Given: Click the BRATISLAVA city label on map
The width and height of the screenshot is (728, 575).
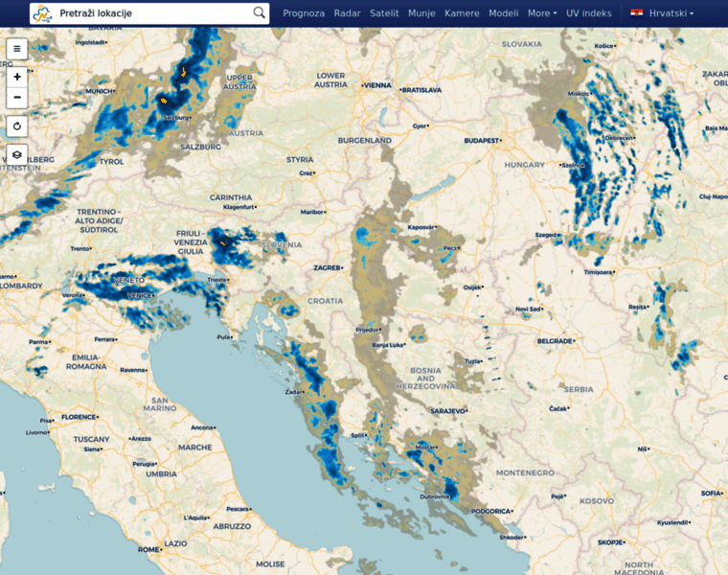Looking at the screenshot, I should pyautogui.click(x=421, y=90).
